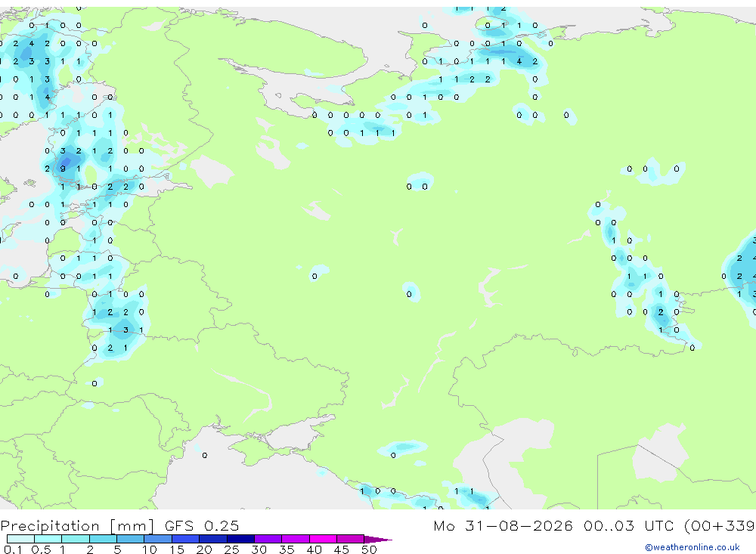Click the 0.5–1 mm legend color swatch
Screen dimensions: 756x554
[48, 539]
